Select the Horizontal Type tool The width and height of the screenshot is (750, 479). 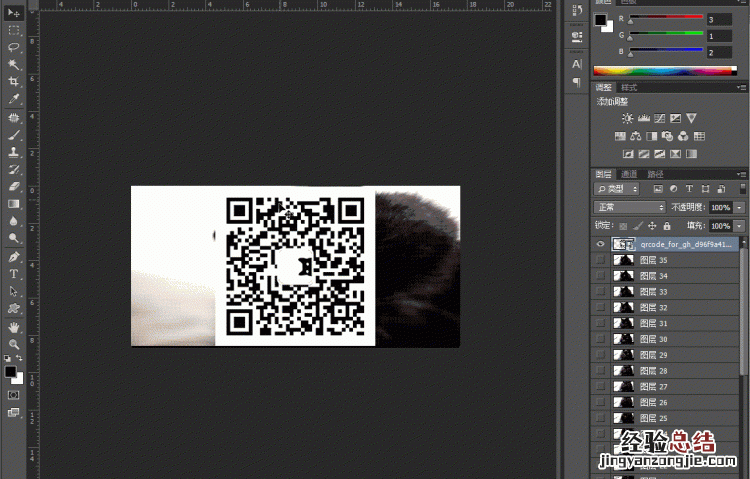pos(14,273)
